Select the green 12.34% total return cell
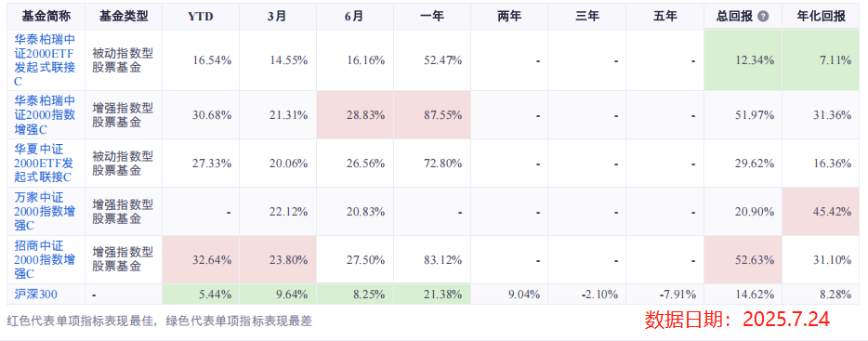The width and height of the screenshot is (868, 341). (x=743, y=60)
